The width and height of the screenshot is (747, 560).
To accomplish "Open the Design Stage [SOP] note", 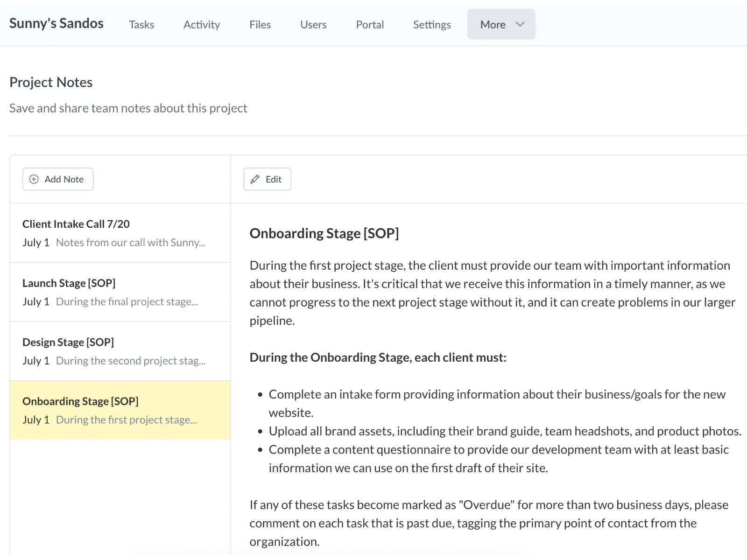I will pyautogui.click(x=68, y=342).
